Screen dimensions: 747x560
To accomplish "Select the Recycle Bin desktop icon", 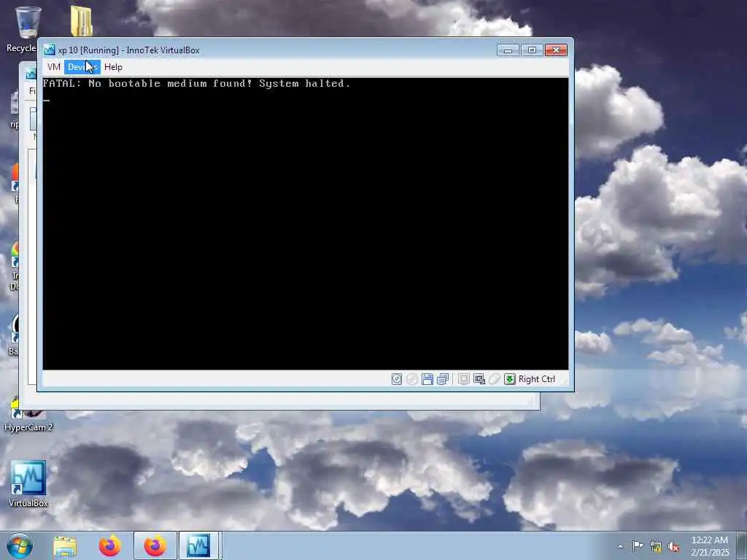I will (x=25, y=29).
